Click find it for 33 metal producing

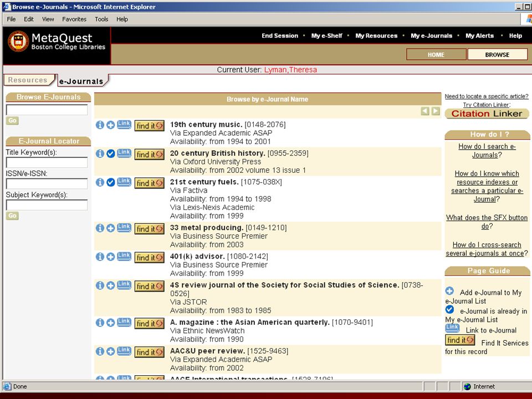(x=150, y=229)
